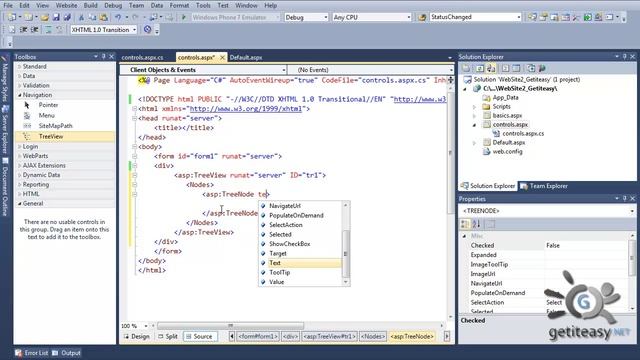This screenshot has width=640, height=360.
Task: Switch to Source view
Action: (199, 336)
